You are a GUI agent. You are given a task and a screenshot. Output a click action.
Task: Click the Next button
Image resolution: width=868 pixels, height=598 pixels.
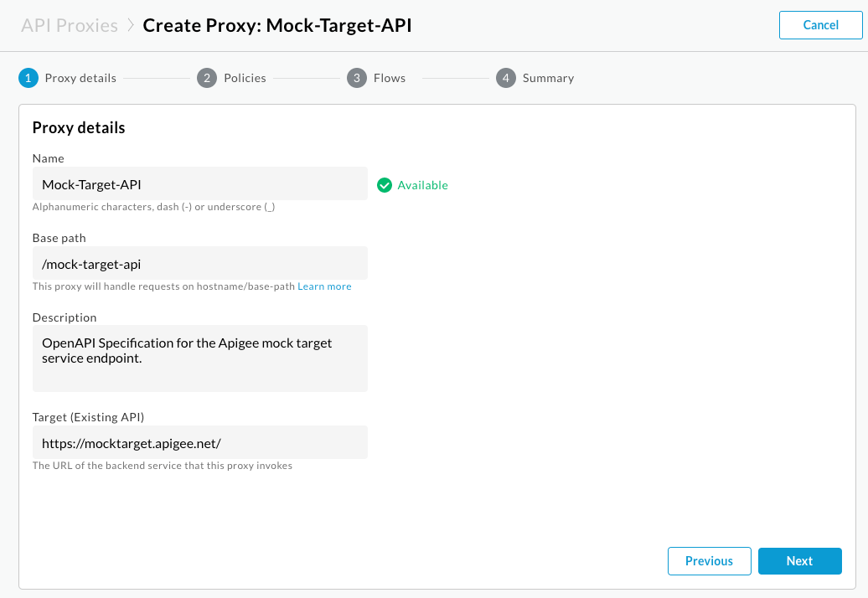pyautogui.click(x=799, y=560)
